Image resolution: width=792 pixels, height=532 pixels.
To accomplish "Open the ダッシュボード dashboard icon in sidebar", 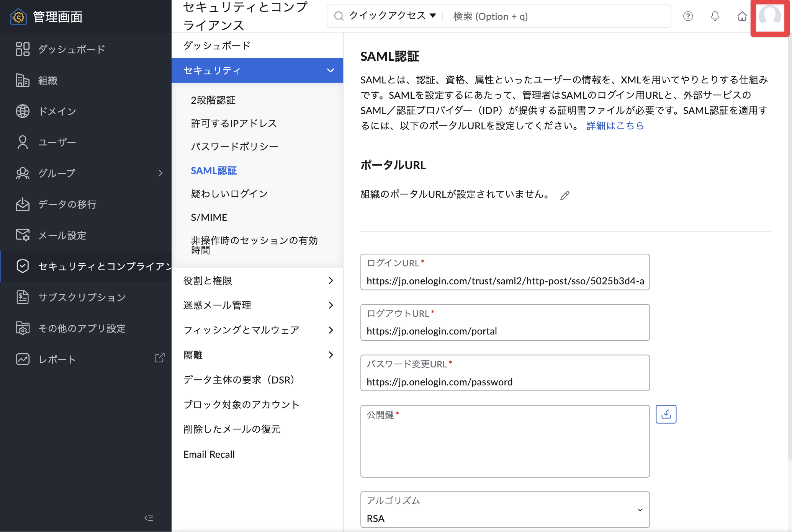I will pos(23,49).
